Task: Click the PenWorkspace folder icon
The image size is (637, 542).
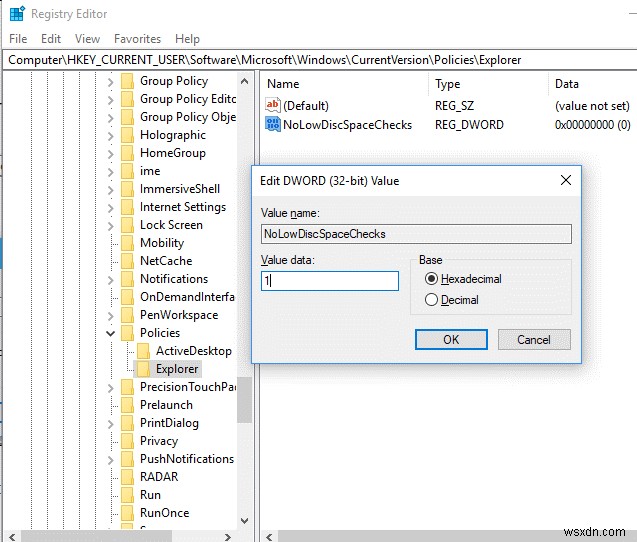Action: tap(128, 315)
